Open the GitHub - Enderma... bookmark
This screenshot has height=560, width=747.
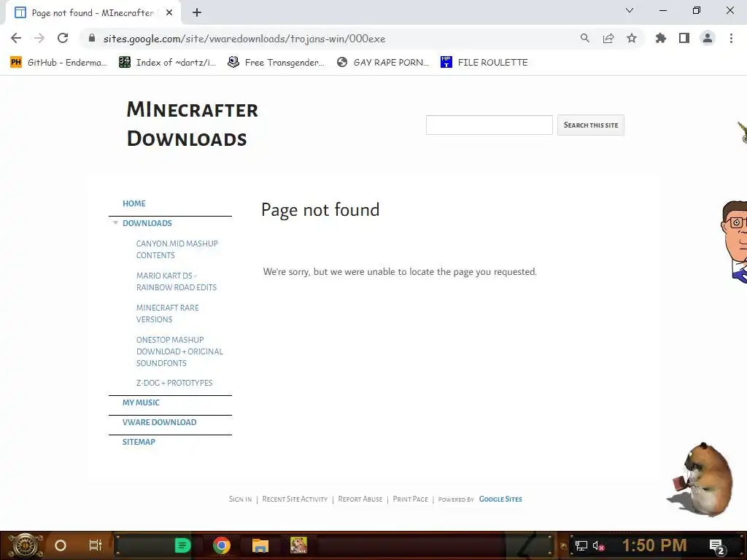(x=59, y=63)
